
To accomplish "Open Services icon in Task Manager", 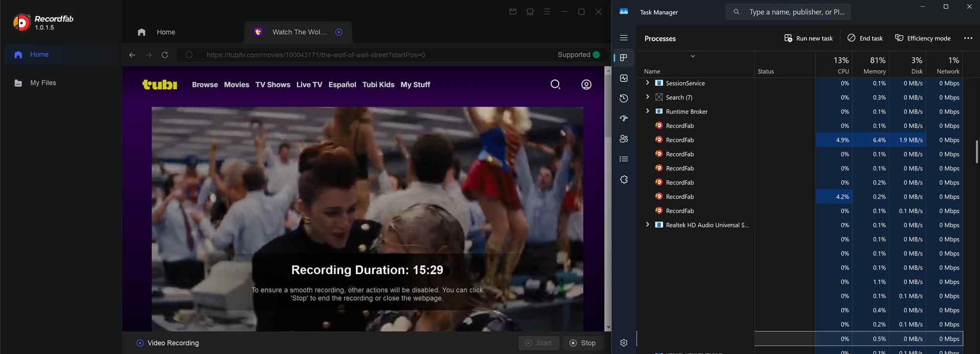I will tap(624, 180).
